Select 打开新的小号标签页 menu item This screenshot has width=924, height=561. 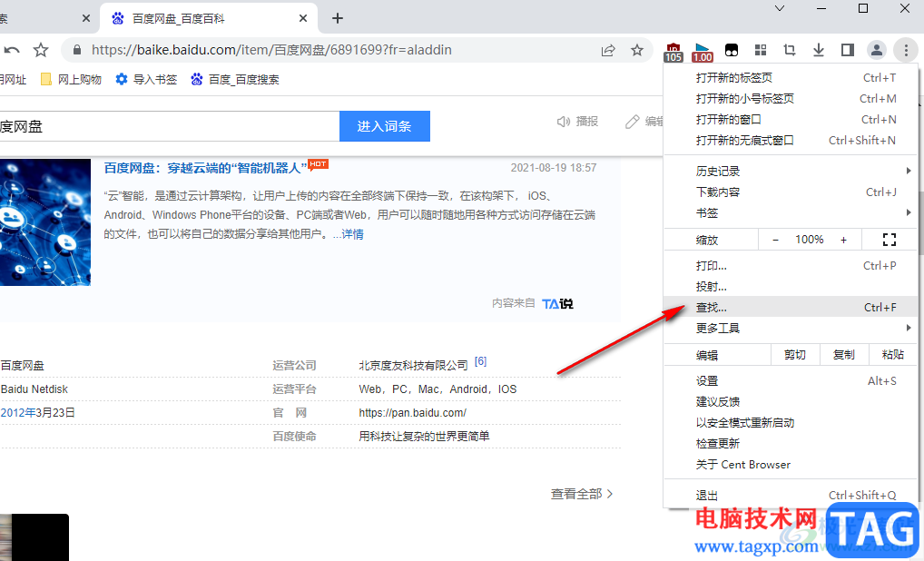[791, 98]
